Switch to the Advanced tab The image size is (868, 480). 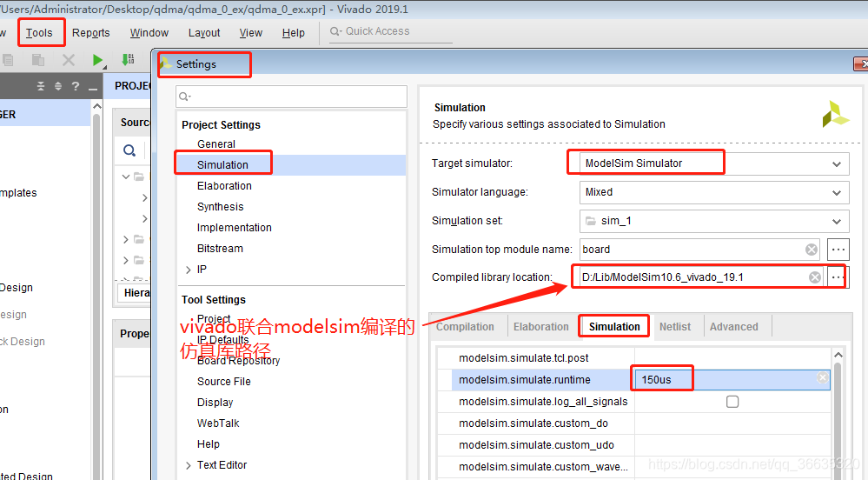tap(734, 326)
